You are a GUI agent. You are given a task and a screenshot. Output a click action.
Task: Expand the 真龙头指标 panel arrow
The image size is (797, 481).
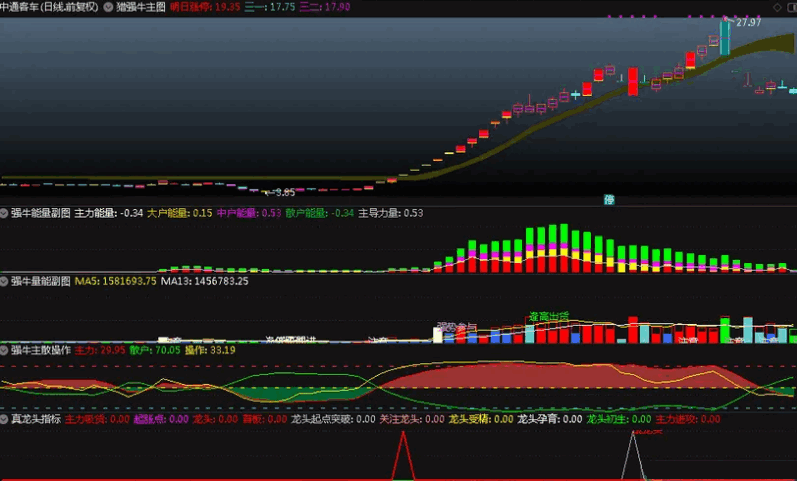pos(4,419)
